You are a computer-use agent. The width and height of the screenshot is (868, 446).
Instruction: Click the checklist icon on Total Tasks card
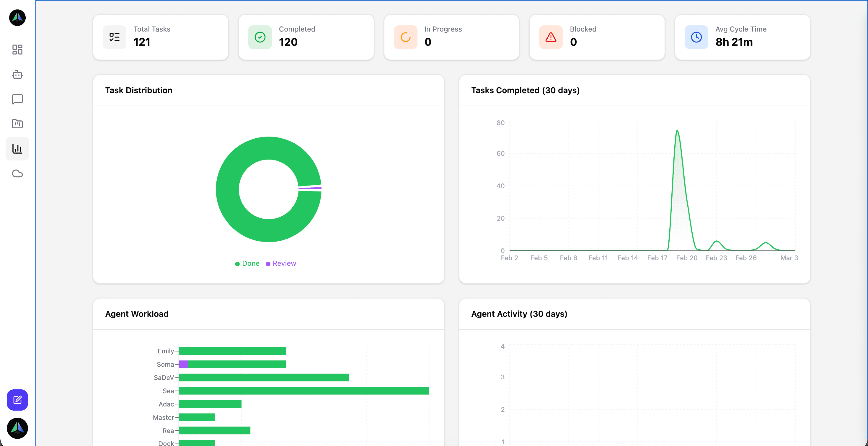pyautogui.click(x=114, y=37)
